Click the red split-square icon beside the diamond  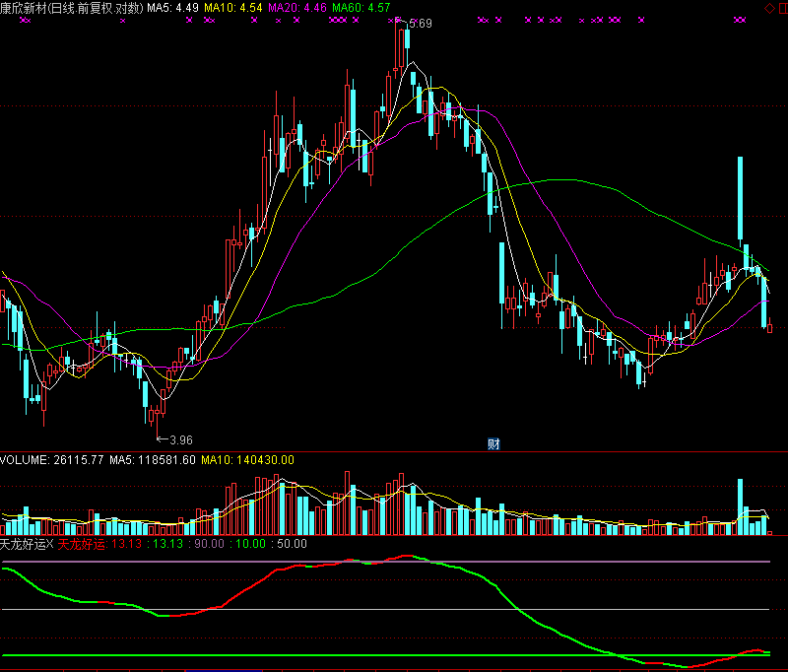pos(783,9)
